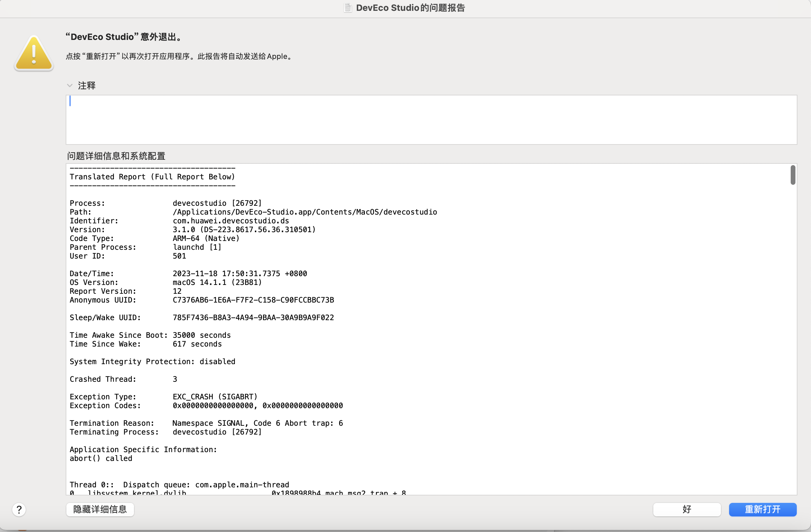Click the '问题详细信息和系统配置' section heading

coord(116,156)
